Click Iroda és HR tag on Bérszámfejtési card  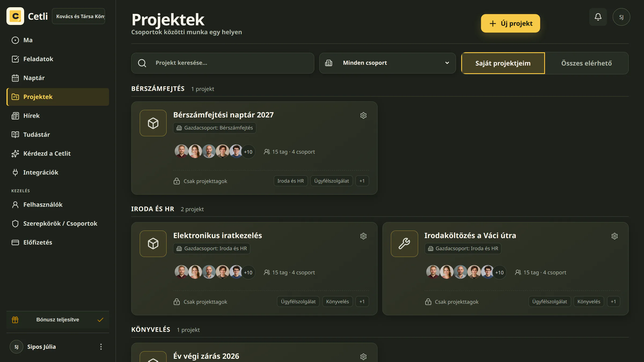(290, 181)
